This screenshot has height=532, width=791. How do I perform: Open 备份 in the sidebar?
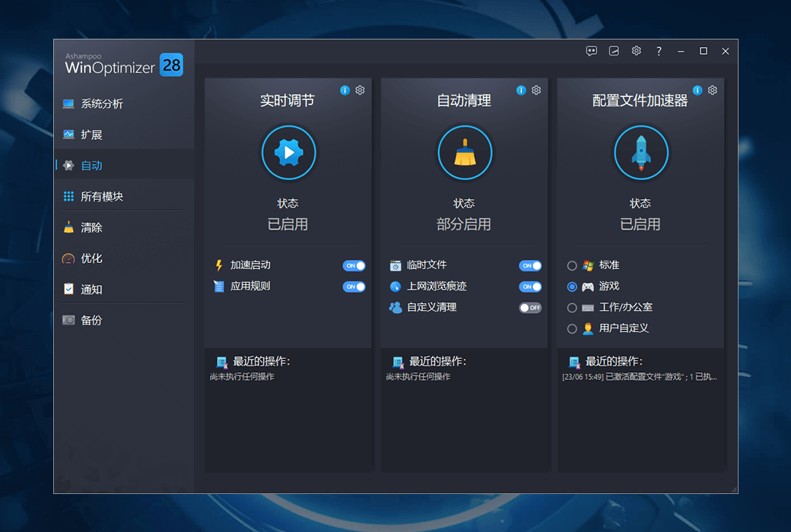point(124,320)
